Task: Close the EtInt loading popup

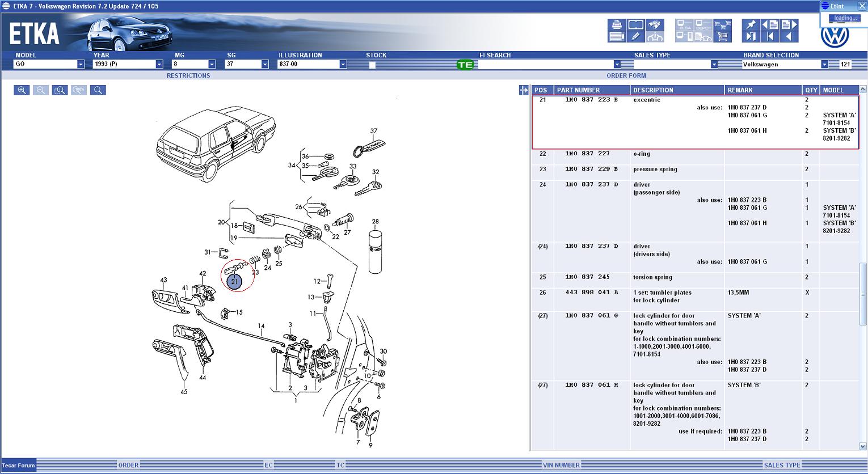Action: [862, 6]
